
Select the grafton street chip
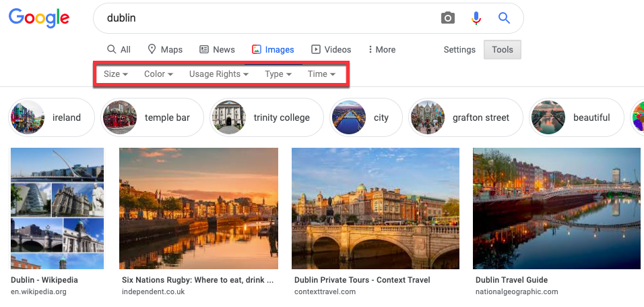pos(465,117)
